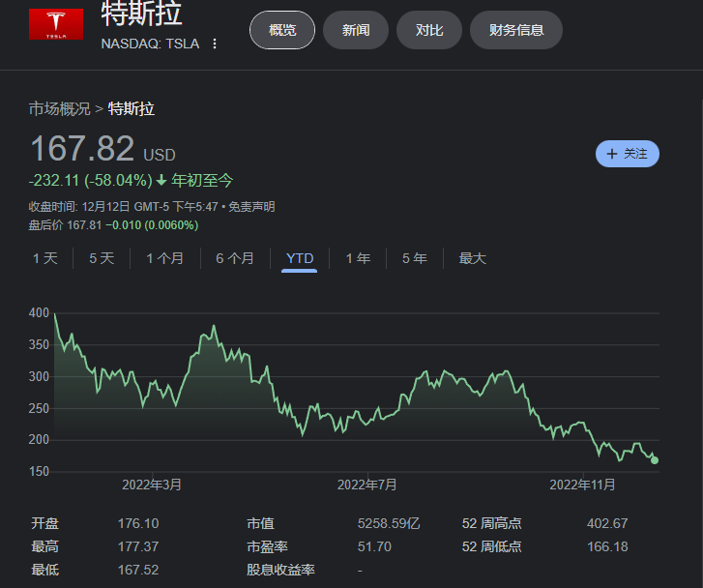Open the 对比 tab
The width and height of the screenshot is (703, 588).
429,30
